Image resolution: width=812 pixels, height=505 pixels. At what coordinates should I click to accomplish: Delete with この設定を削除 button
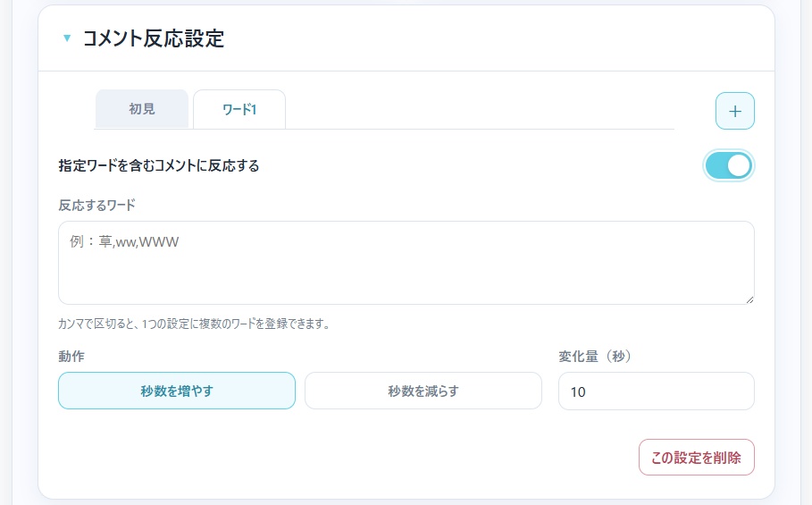coord(696,458)
